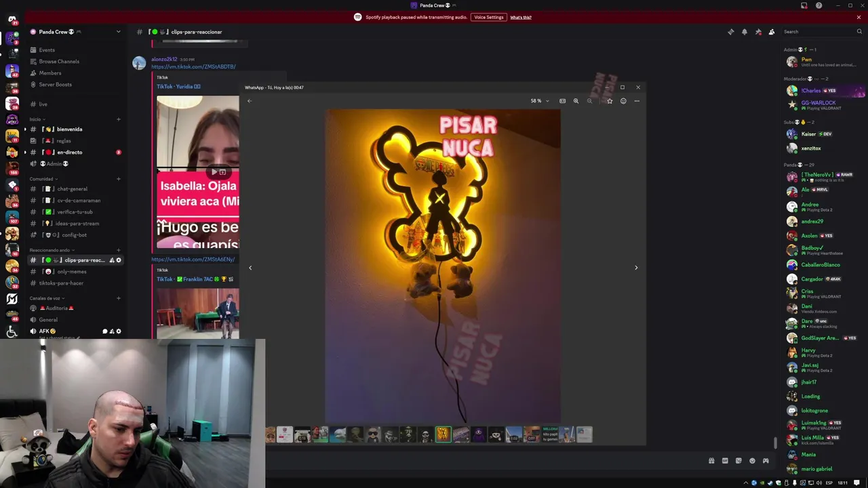Open the en-directo channel
The image size is (868, 488).
point(69,152)
